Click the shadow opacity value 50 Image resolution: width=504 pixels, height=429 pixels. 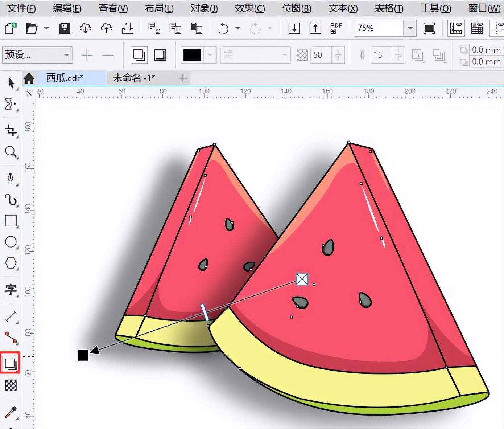321,55
